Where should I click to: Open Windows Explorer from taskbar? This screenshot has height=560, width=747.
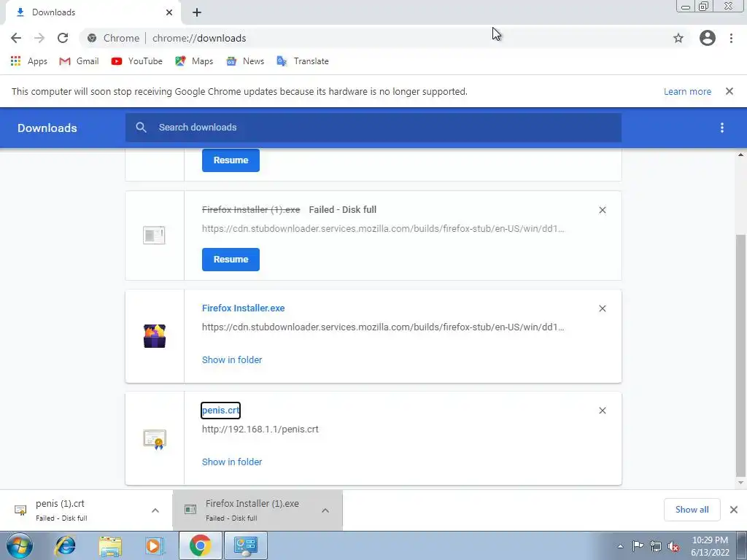(x=110, y=545)
